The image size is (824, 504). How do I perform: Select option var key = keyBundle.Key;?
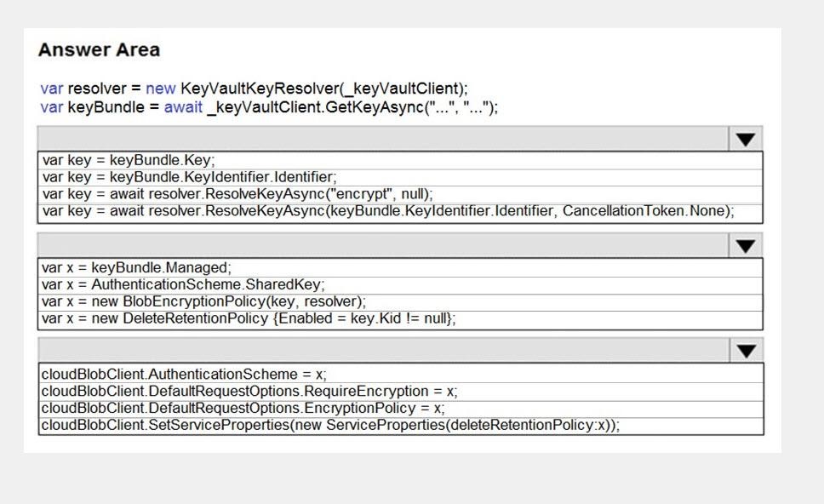coord(400,160)
